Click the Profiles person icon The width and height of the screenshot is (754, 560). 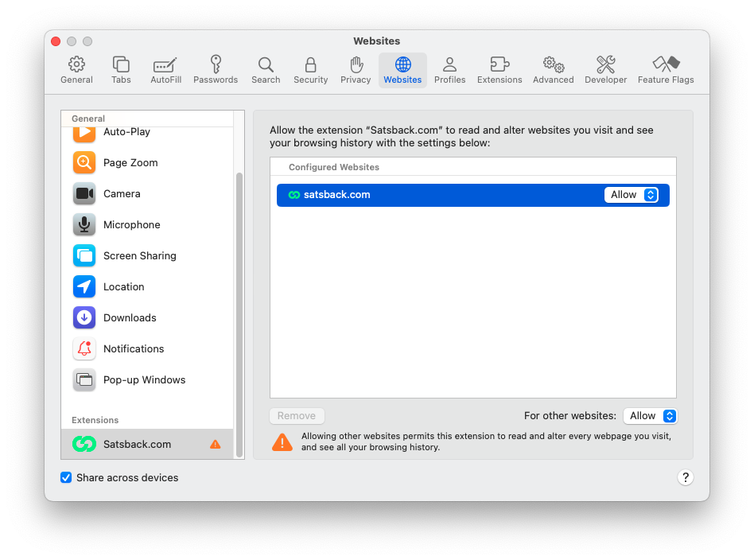[x=449, y=64]
